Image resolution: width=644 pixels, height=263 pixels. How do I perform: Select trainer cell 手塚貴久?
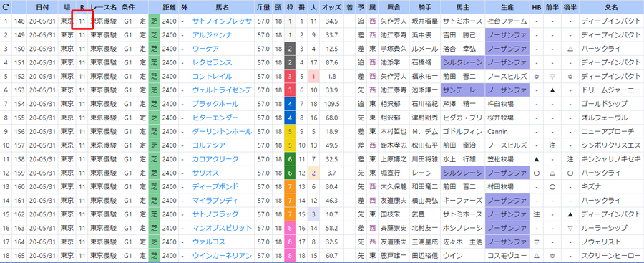(393, 49)
